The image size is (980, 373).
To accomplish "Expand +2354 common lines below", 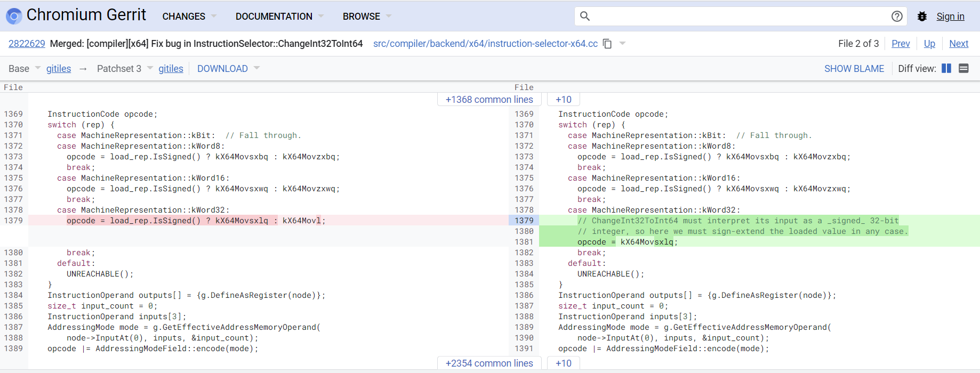I will pos(489,363).
